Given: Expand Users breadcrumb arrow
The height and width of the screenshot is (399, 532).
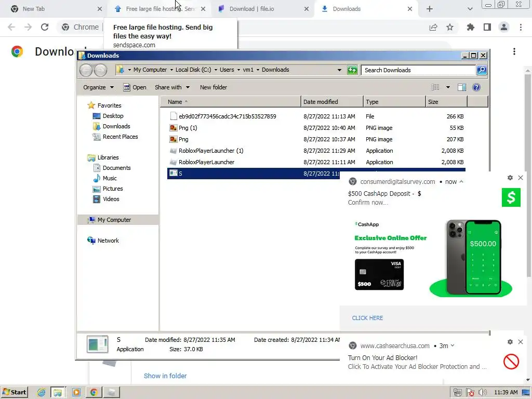Looking at the screenshot, I should point(238,70).
